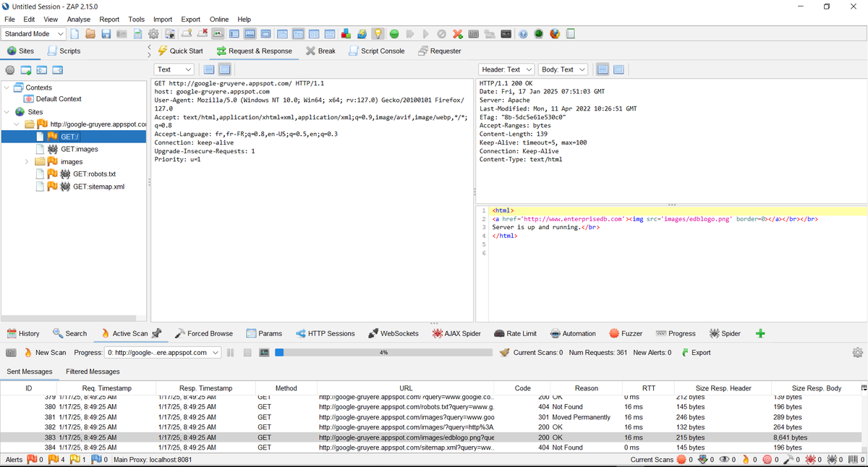Sort table by Code column header
Image resolution: width=868 pixels, height=467 pixels.
pos(522,388)
